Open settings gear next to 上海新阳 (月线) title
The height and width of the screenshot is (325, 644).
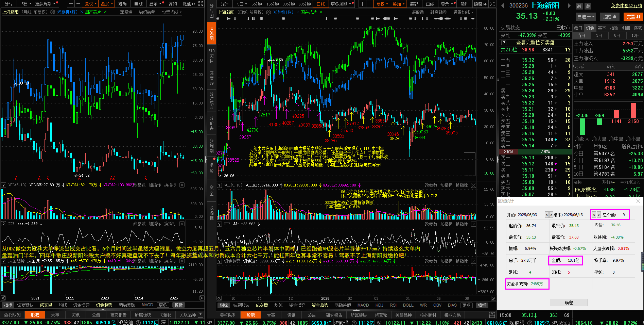pos(53,12)
